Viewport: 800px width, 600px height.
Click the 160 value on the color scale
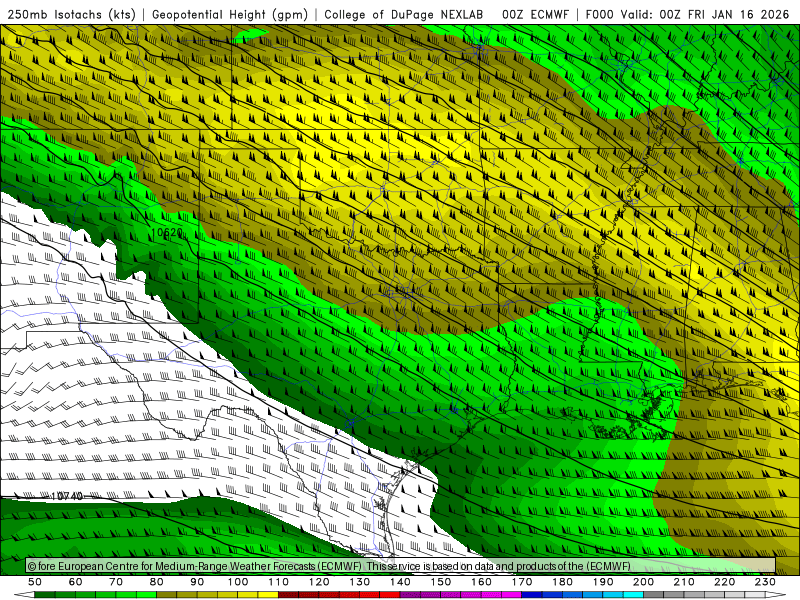coord(481,582)
